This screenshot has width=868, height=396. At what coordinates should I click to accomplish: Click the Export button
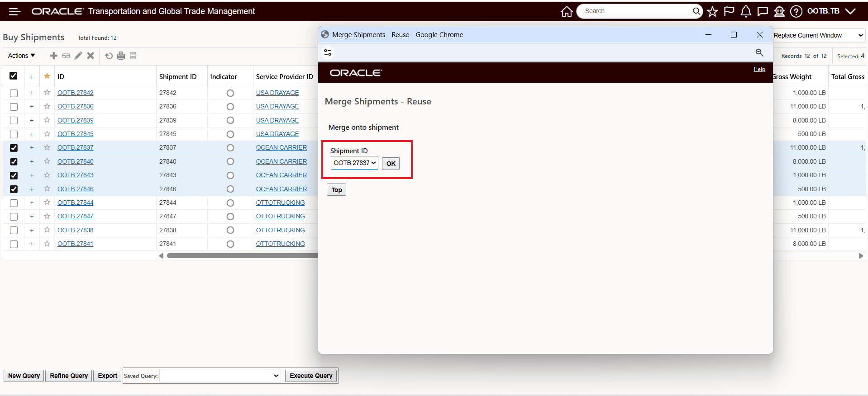108,376
